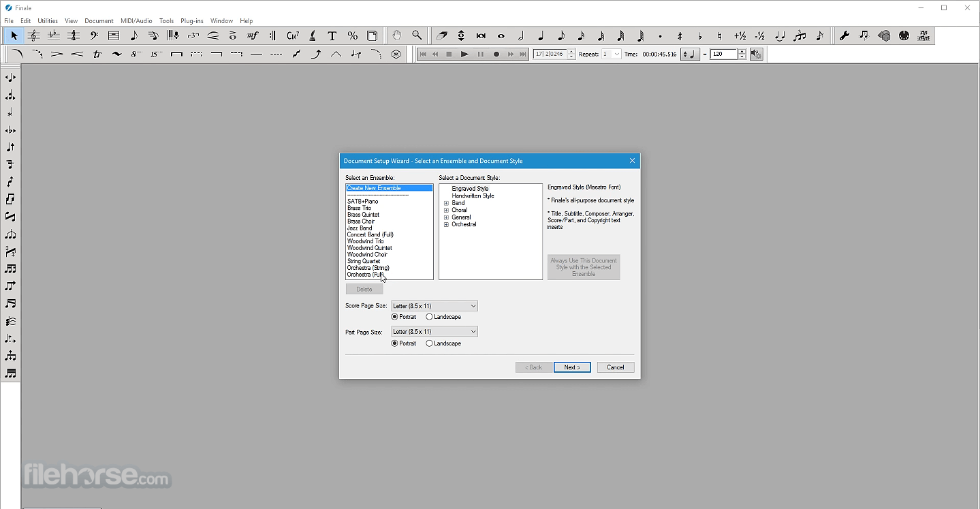Select the MIDI tool with DIN connector icon
Screen dimensions: 980x509
(x=904, y=35)
